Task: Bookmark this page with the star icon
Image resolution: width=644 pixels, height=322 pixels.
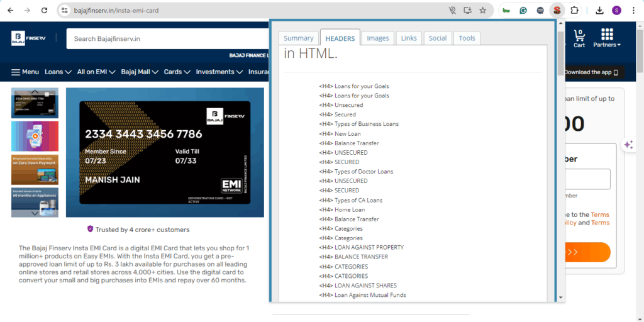Action: [x=482, y=11]
